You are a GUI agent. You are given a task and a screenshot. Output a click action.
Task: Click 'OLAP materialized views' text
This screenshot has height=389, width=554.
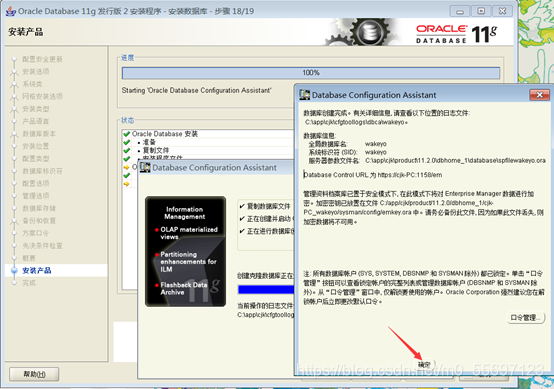tap(189, 233)
